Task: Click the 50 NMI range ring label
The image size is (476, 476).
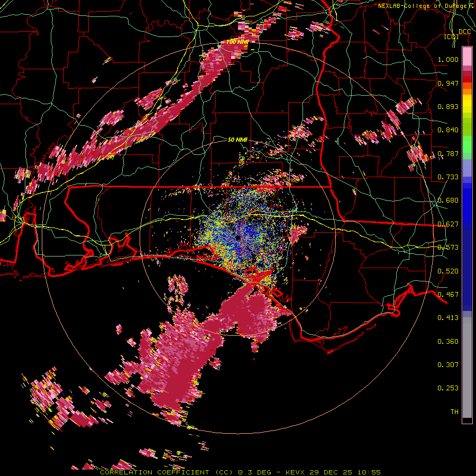Action: point(237,140)
